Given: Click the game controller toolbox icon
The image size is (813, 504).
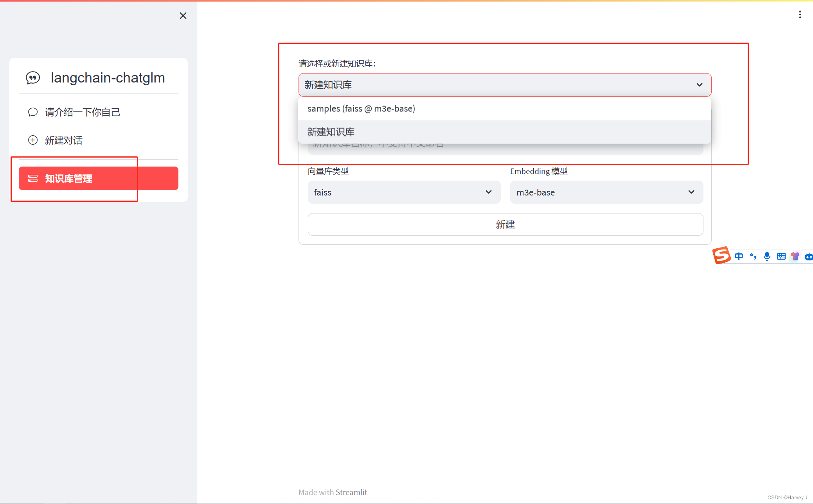Looking at the screenshot, I should (x=808, y=256).
